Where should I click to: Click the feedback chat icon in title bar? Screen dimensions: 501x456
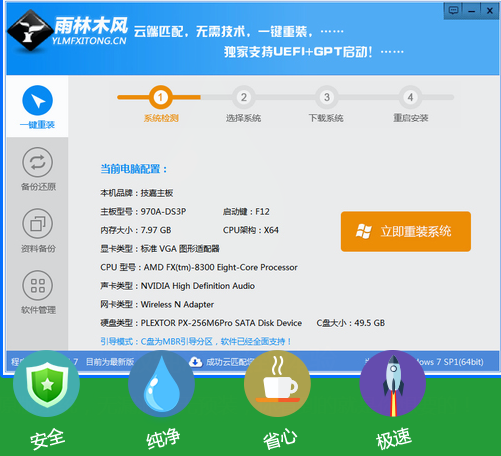click(453, 10)
